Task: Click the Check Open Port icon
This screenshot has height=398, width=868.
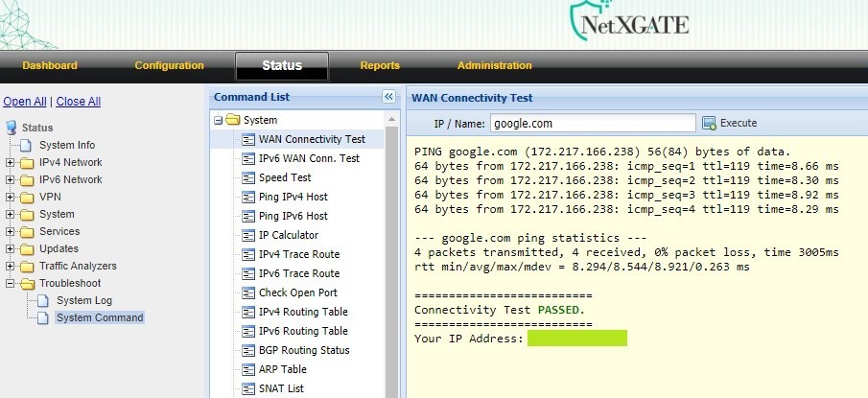Action: [x=249, y=293]
